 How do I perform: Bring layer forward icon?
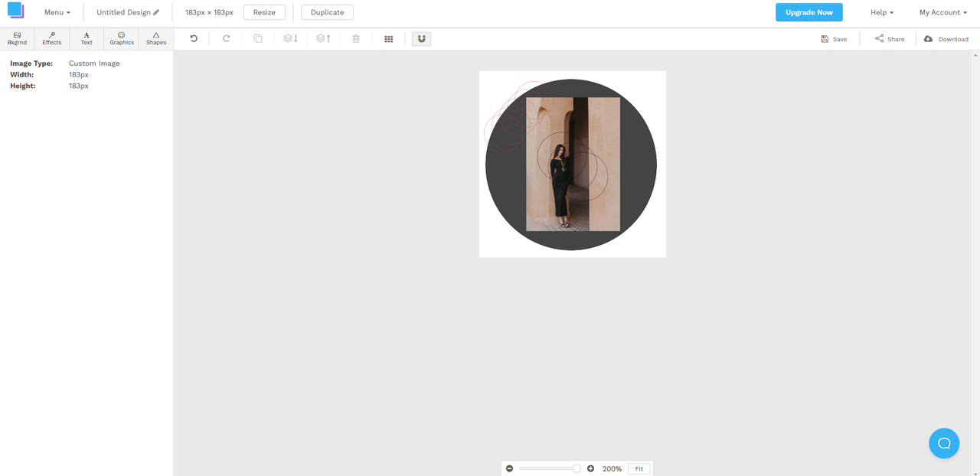click(x=323, y=38)
